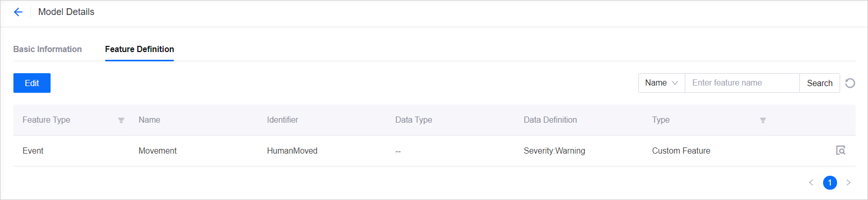Go back using the arrow icon

click(18, 12)
